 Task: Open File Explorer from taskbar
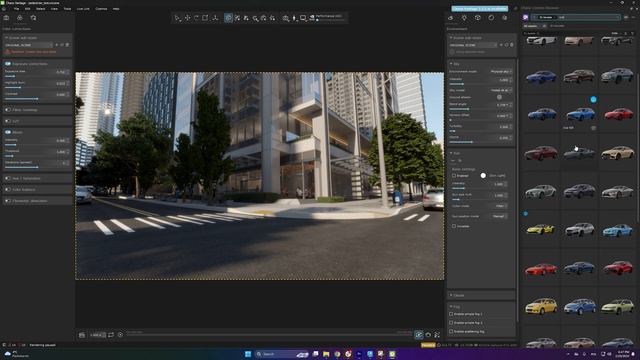326,354
